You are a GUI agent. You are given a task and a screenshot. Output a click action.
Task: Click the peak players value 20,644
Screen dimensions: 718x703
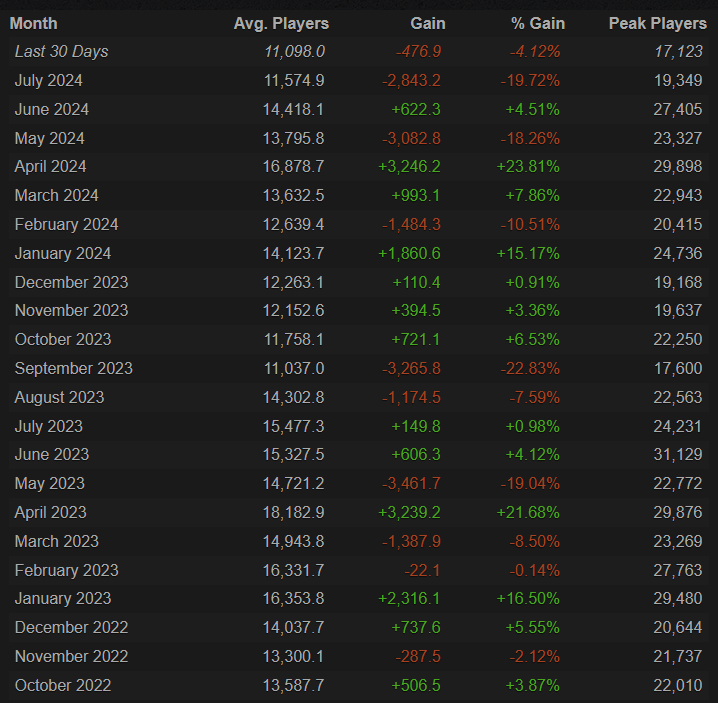(x=678, y=627)
